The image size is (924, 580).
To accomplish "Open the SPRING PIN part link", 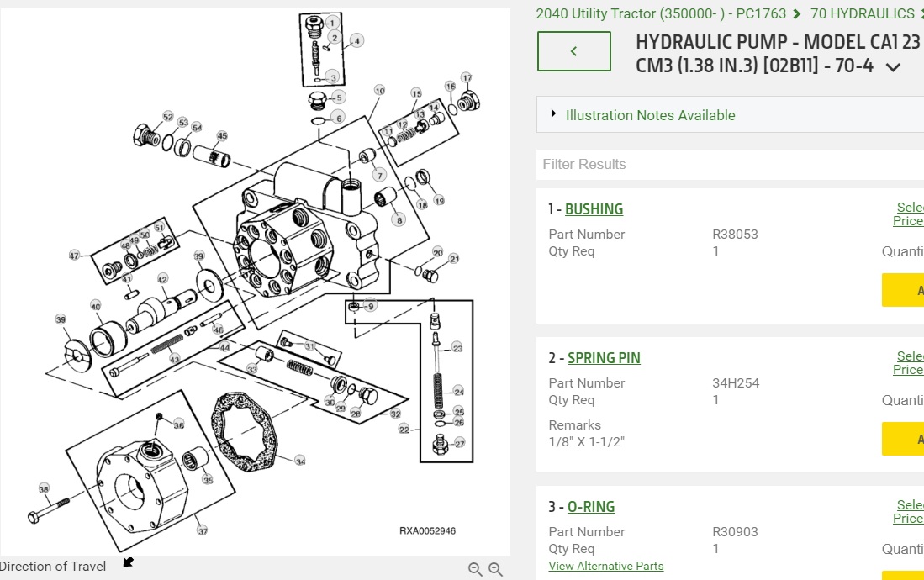I will [x=604, y=358].
